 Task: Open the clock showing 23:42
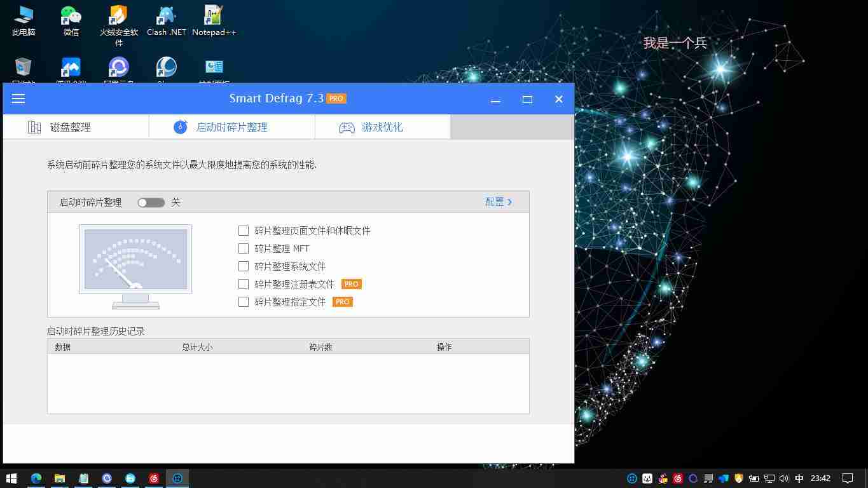820,478
